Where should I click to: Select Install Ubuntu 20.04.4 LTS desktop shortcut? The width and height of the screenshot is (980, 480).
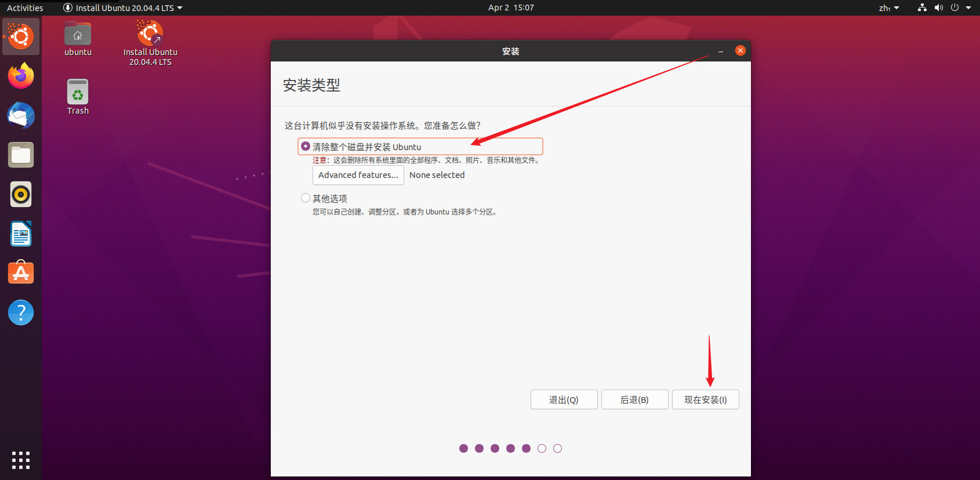150,43
